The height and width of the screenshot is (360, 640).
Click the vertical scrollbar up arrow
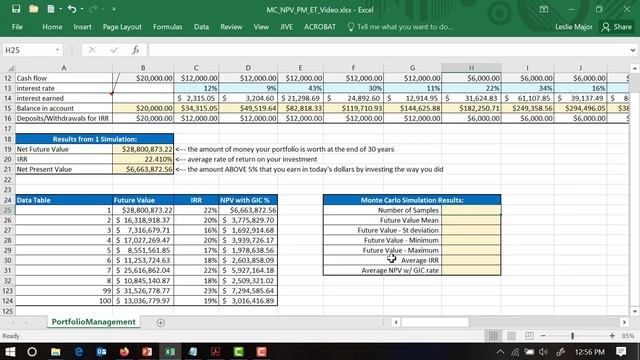point(635,68)
